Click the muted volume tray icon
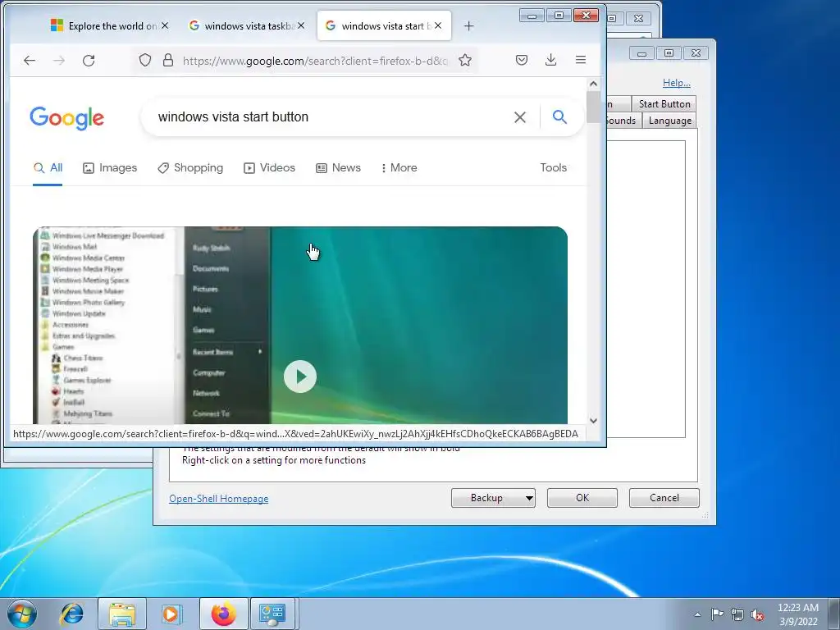The height and width of the screenshot is (630, 840). 757,614
